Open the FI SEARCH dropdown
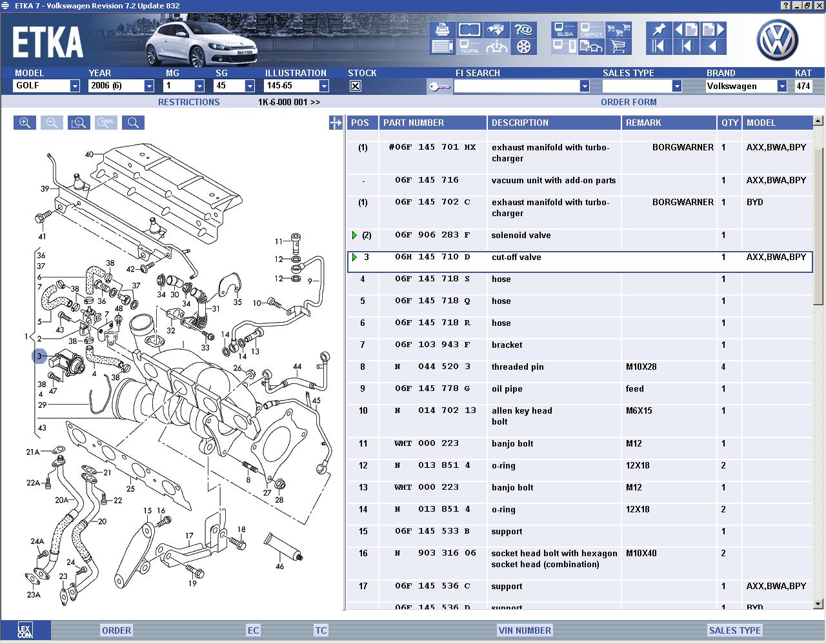 pyautogui.click(x=585, y=86)
